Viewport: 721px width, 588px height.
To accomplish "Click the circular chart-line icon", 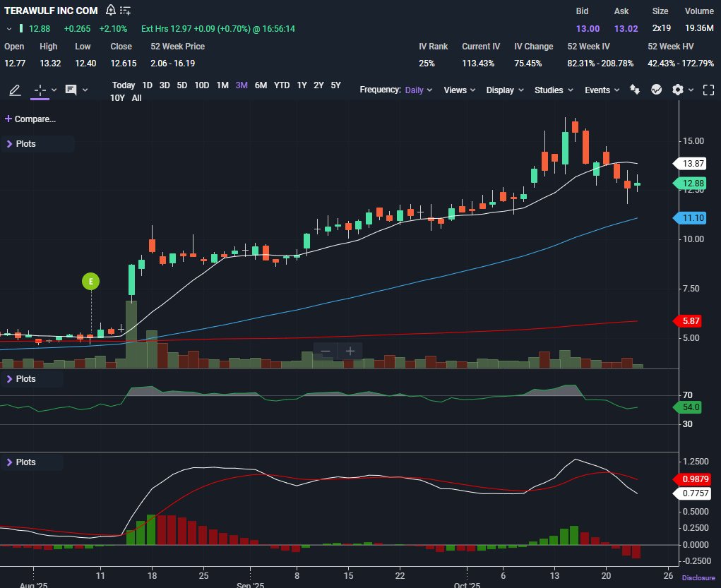I will click(656, 90).
